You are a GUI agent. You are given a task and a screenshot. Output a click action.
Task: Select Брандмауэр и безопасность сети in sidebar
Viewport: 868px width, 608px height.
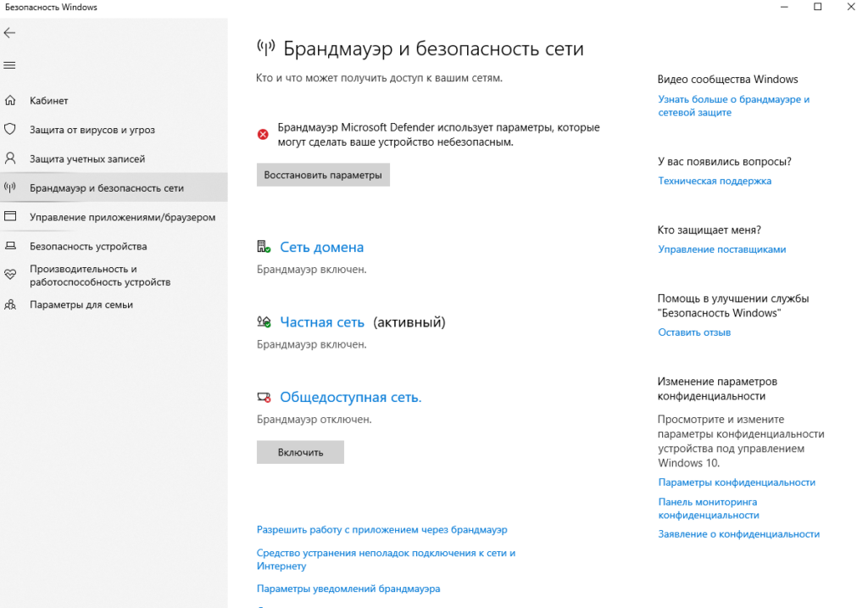pyautogui.click(x=114, y=187)
